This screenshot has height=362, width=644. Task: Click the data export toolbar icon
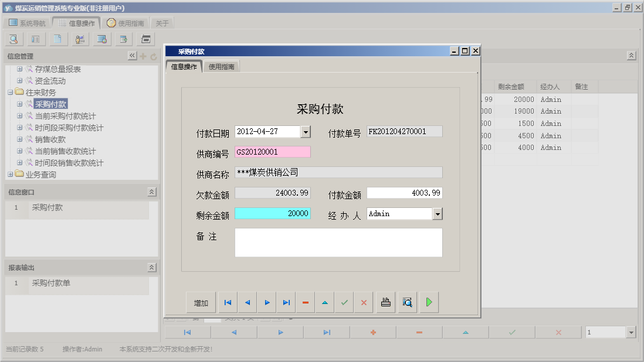(123, 39)
